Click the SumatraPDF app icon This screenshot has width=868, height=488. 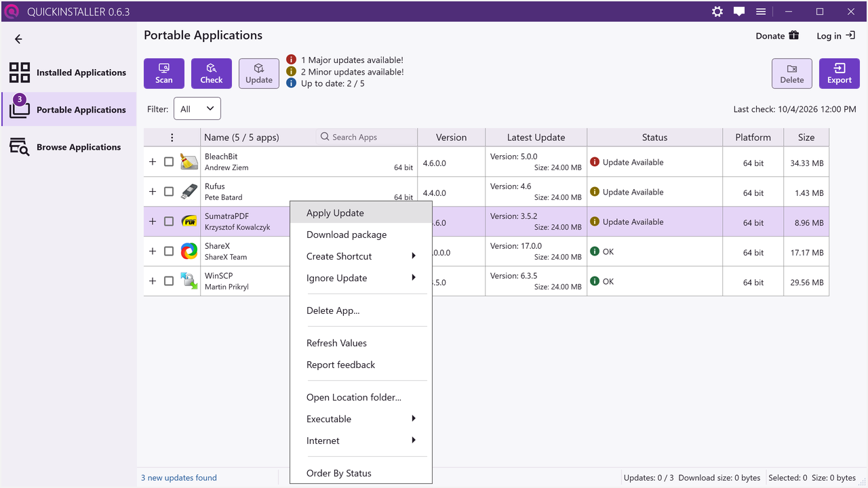pos(189,222)
